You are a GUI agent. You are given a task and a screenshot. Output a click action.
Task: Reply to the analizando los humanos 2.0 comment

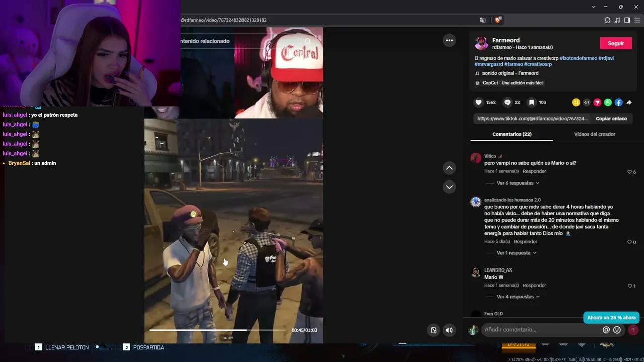[525, 242]
